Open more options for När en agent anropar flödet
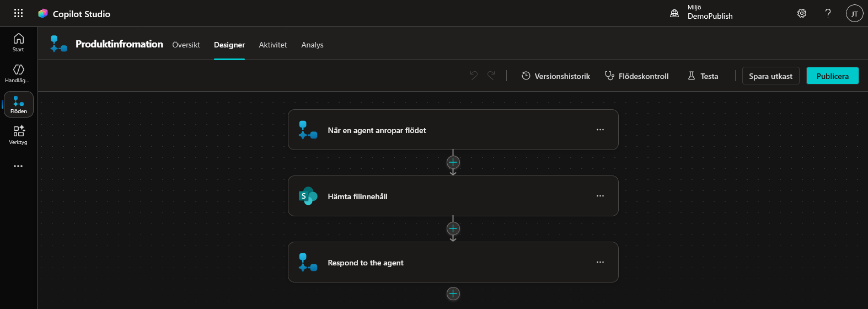This screenshot has width=868, height=309. [600, 130]
